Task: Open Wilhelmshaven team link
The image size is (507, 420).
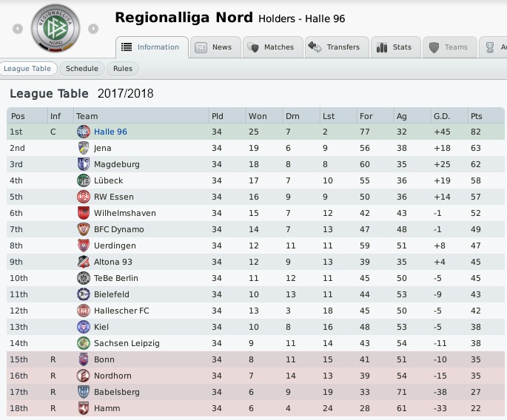Action: click(x=124, y=213)
